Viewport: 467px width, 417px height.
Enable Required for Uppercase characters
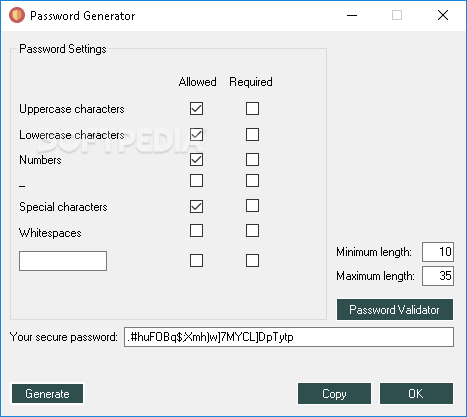coord(252,108)
